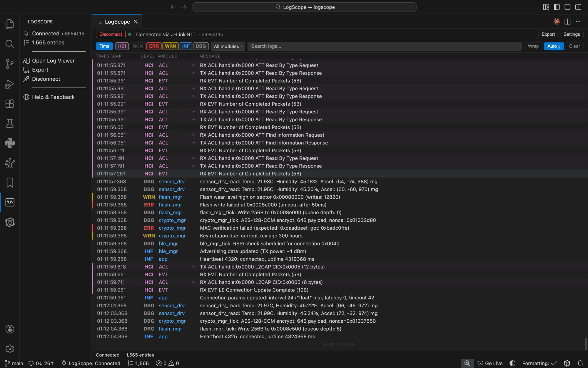Open the Extensions view
This screenshot has width=588, height=368.
[10, 104]
